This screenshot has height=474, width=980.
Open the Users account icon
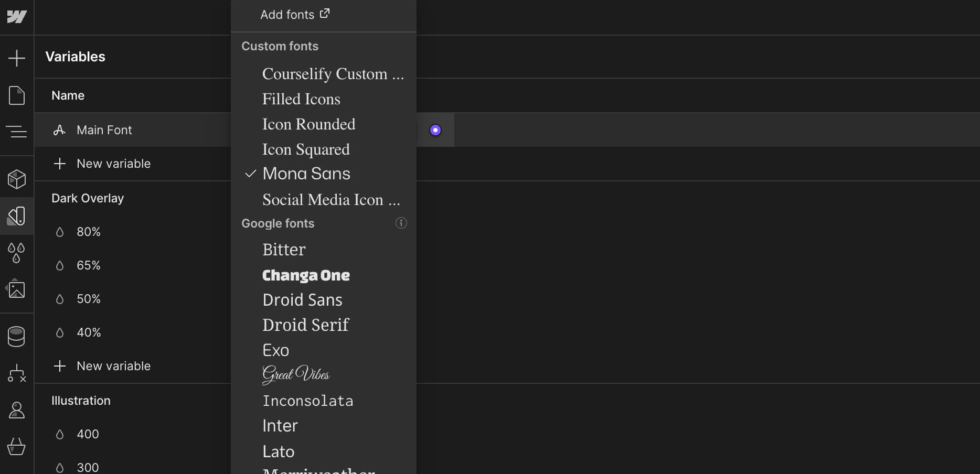17,410
